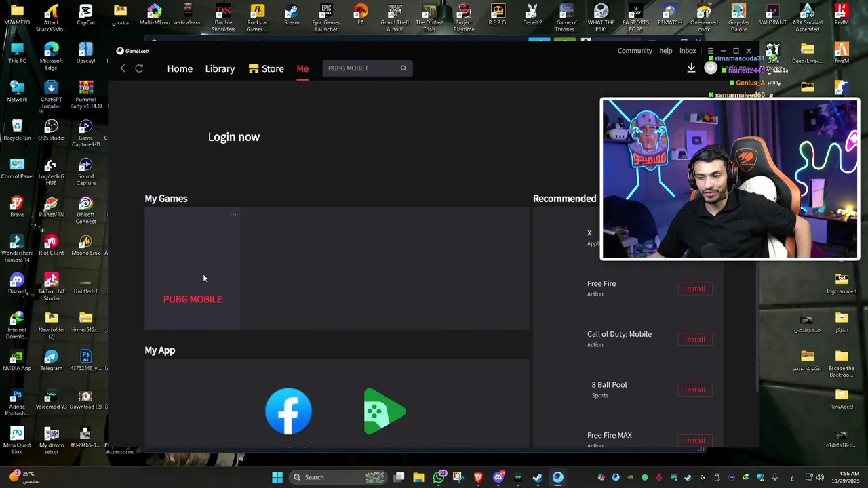Select the Me tab

[x=302, y=68]
